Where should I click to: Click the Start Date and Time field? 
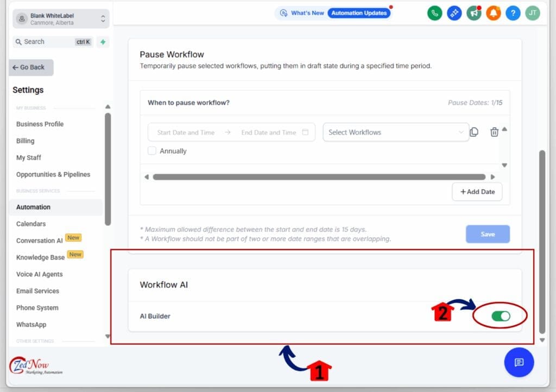[x=186, y=132]
